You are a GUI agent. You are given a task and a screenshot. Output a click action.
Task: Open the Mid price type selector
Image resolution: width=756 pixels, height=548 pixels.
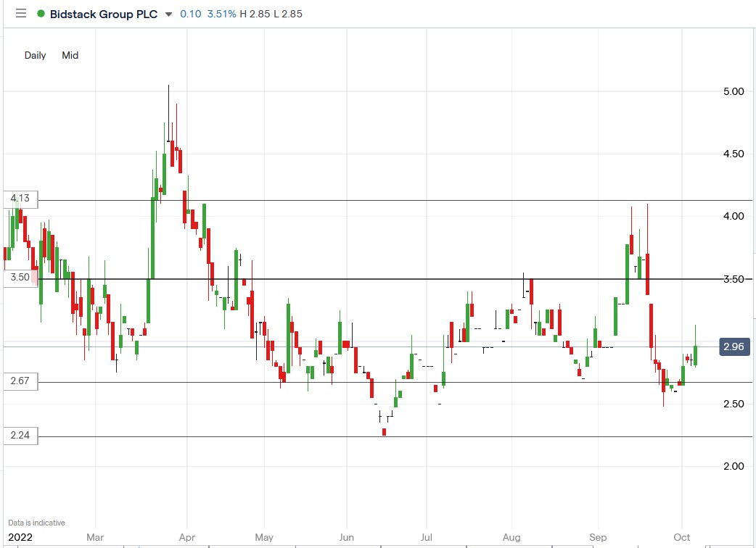(70, 55)
